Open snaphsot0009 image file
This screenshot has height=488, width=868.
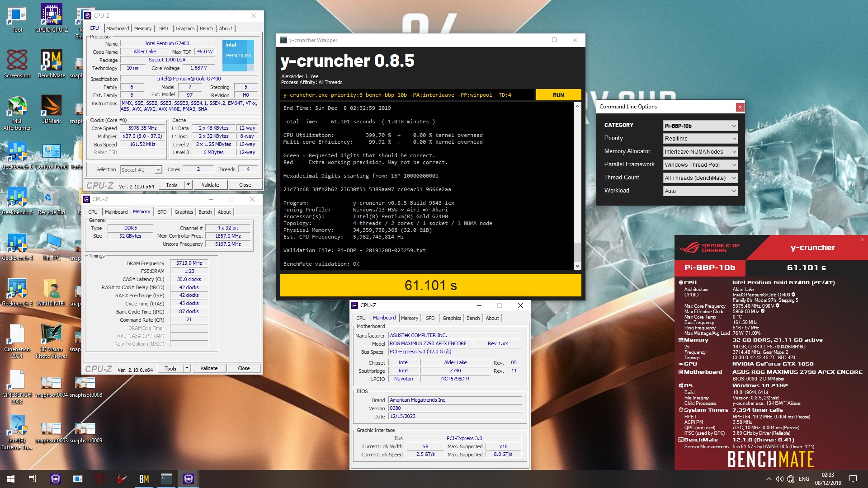click(85, 432)
